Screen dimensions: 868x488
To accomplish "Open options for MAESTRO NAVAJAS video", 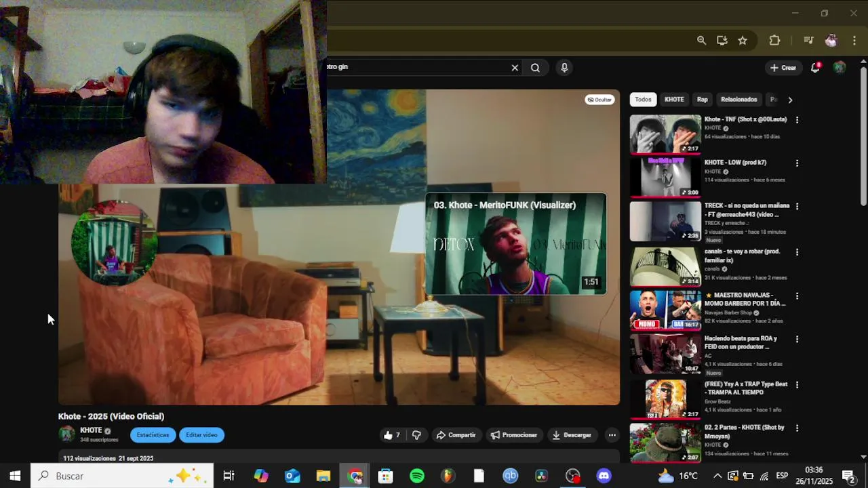I will tap(797, 296).
